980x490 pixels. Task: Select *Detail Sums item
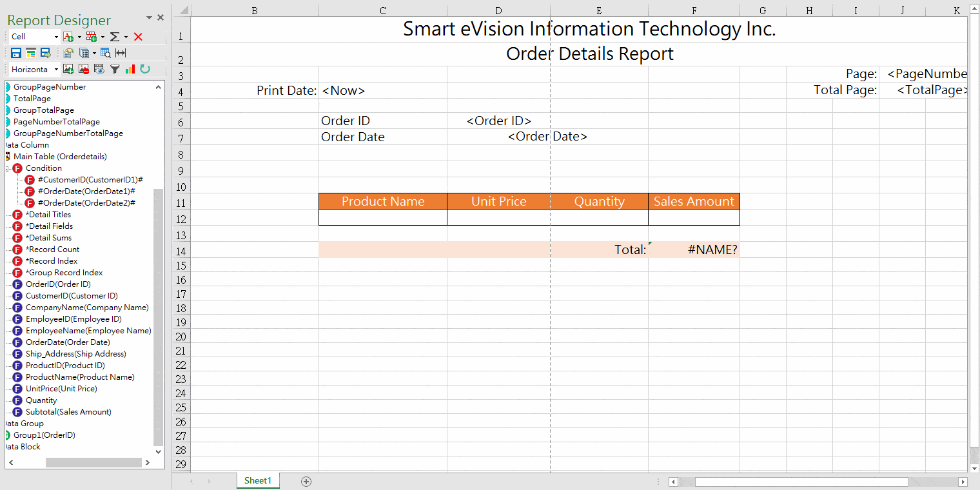point(48,238)
